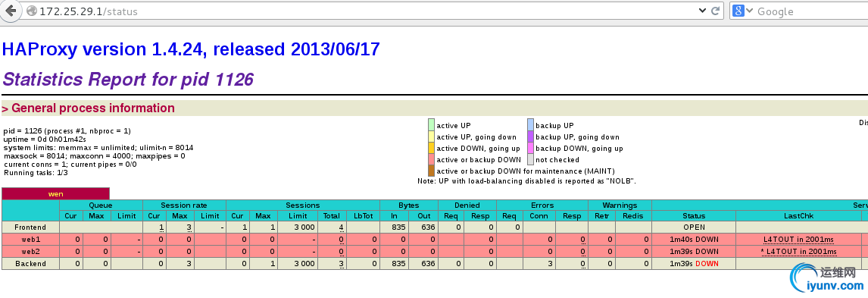Click the 'Running tasks: 1/3' line
The height and width of the screenshot is (298, 868).
click(36, 173)
